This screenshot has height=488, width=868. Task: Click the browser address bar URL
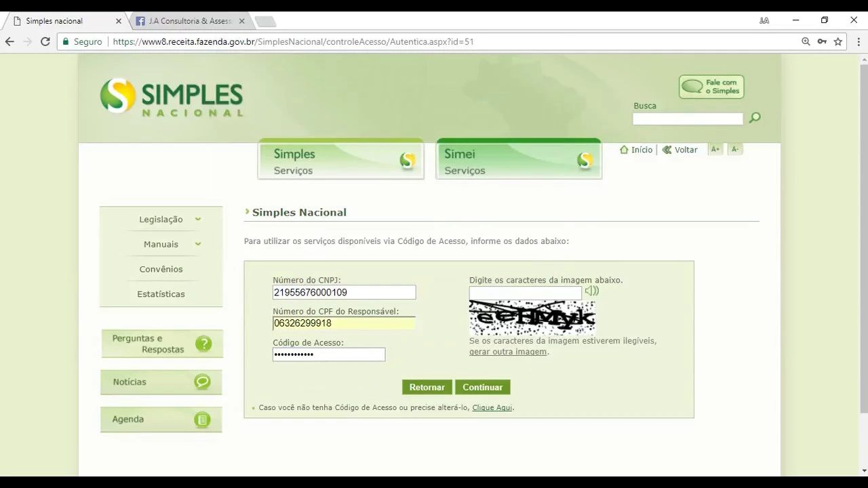pos(293,41)
